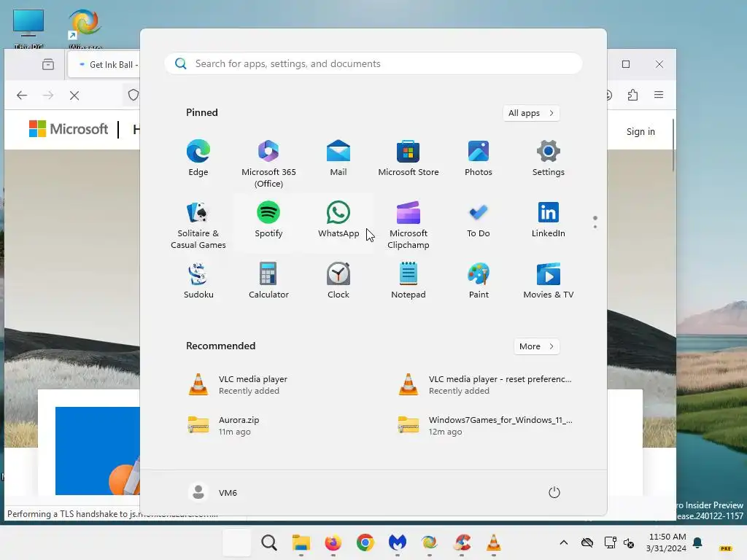Click Sign in on the Firefox page
The image size is (747, 560).
(x=640, y=131)
